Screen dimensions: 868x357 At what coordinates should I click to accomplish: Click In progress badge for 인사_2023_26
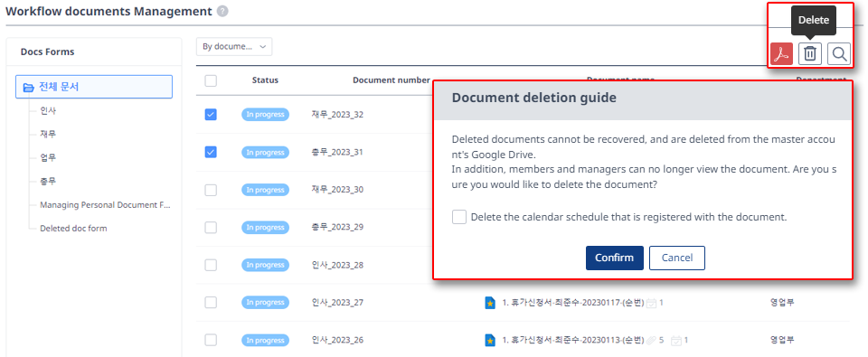pos(265,340)
